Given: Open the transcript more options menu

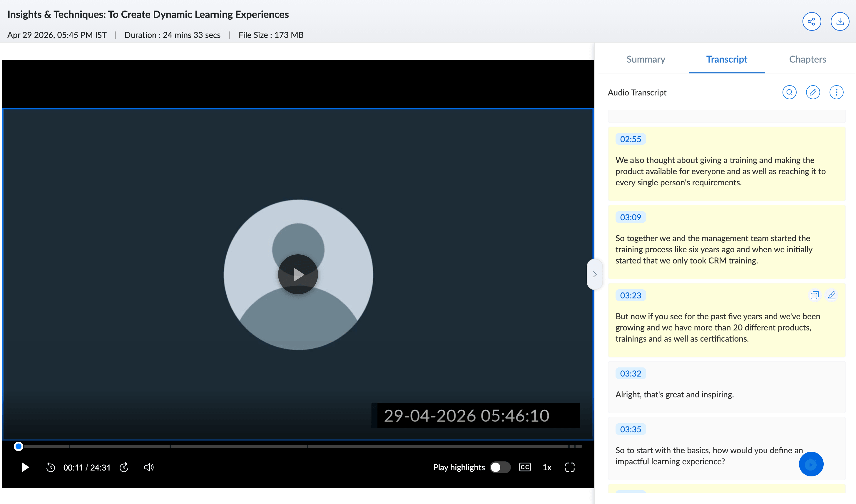Looking at the screenshot, I should coord(836,92).
